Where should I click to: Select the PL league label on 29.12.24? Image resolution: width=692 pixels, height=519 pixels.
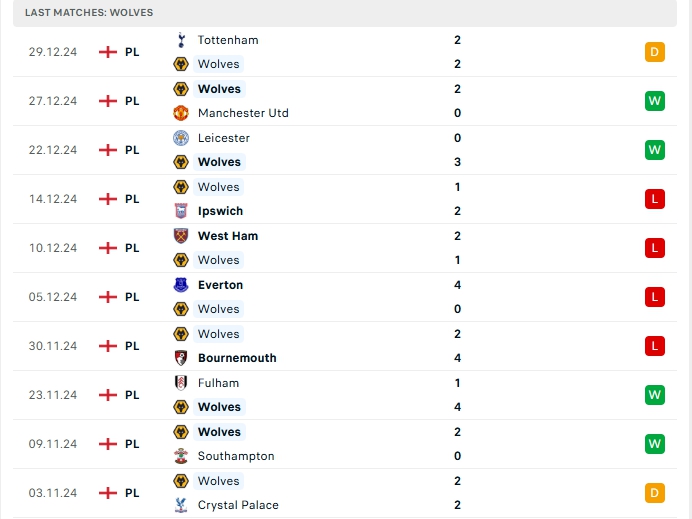coord(132,52)
